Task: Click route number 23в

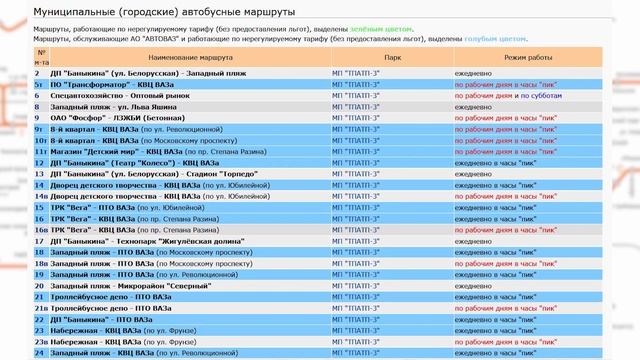Action: point(41,342)
